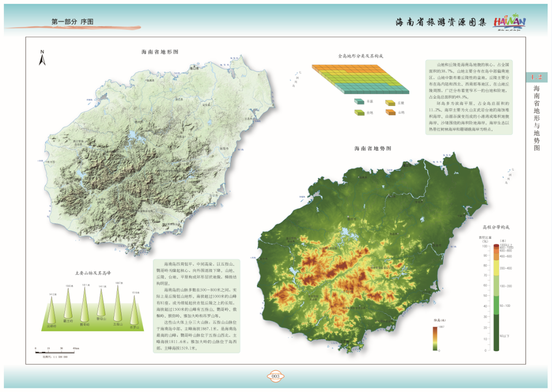
Task: Click the 陆高 elevation gradient bar
Action: 435,338
